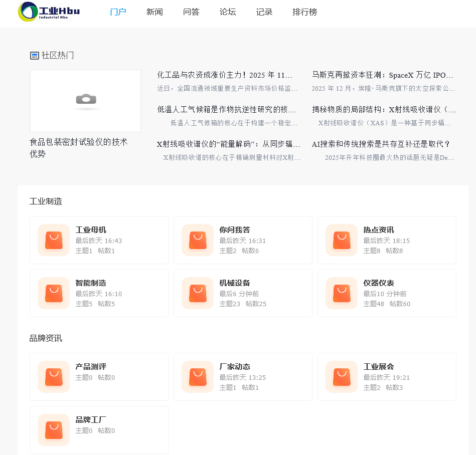The width and height of the screenshot is (476, 455).
Task: Click the 你问我答 forum icon
Action: tap(197, 240)
